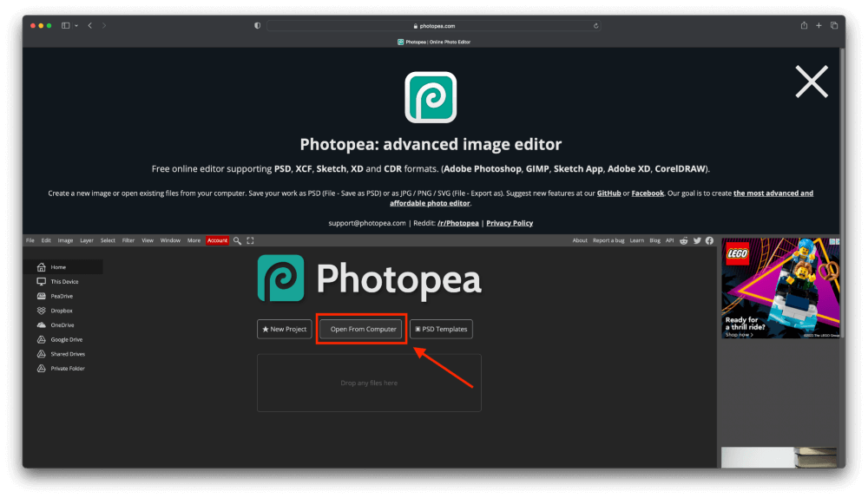The image size is (868, 498).
Task: Open the Reddit icon in the Photopea top bar
Action: pyautogui.click(x=684, y=240)
